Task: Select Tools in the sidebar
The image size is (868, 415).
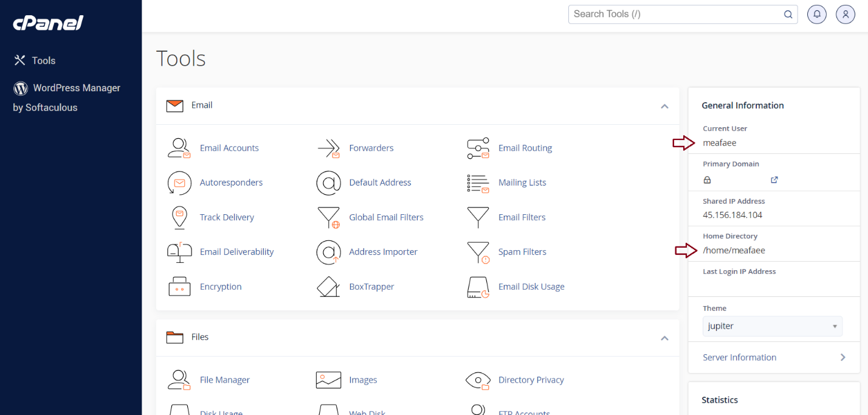Action: pyautogui.click(x=43, y=60)
